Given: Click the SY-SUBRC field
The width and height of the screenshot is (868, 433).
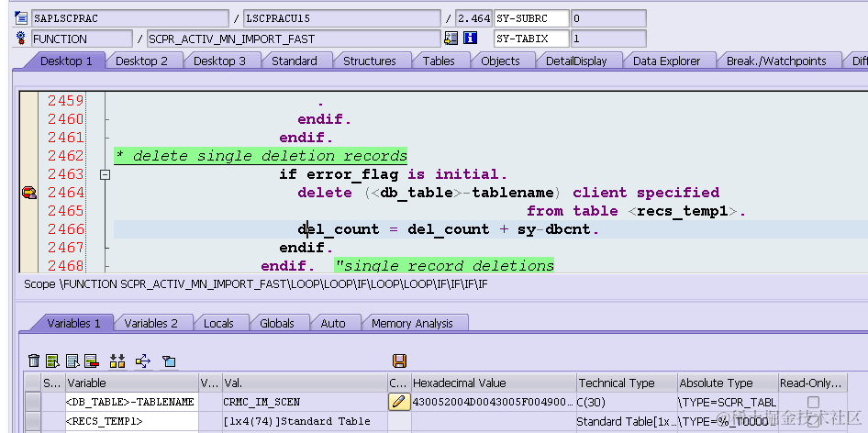Looking at the screenshot, I should pos(531,18).
